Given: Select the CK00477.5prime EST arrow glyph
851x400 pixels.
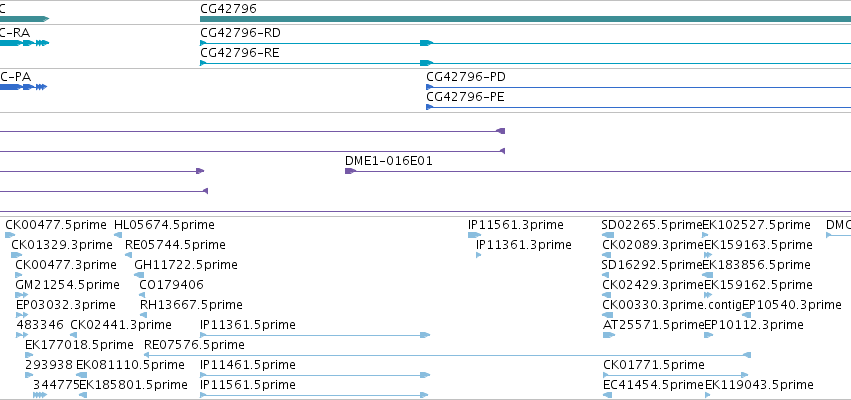Looking at the screenshot, I should (x=10, y=235).
